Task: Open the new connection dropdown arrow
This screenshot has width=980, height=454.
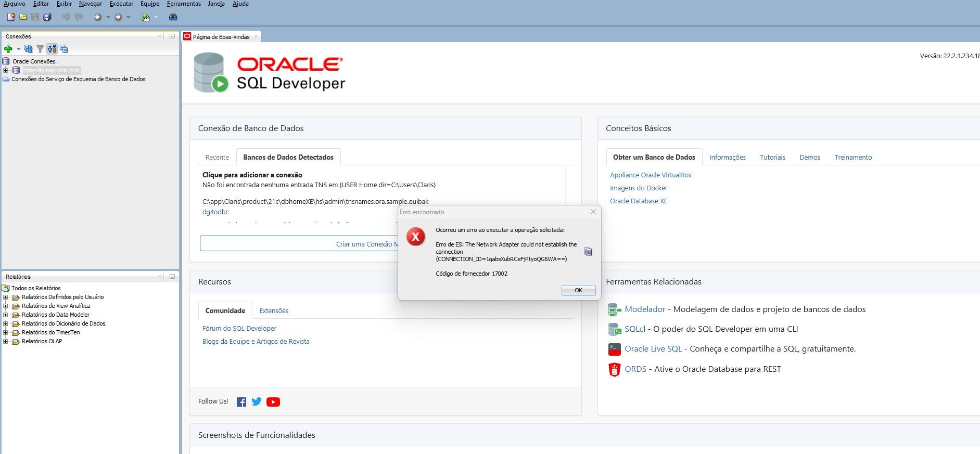Action: [x=18, y=49]
